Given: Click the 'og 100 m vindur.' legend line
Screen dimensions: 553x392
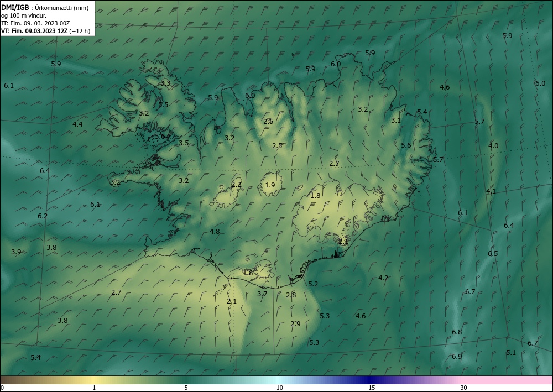Looking at the screenshot, I should point(24,15).
